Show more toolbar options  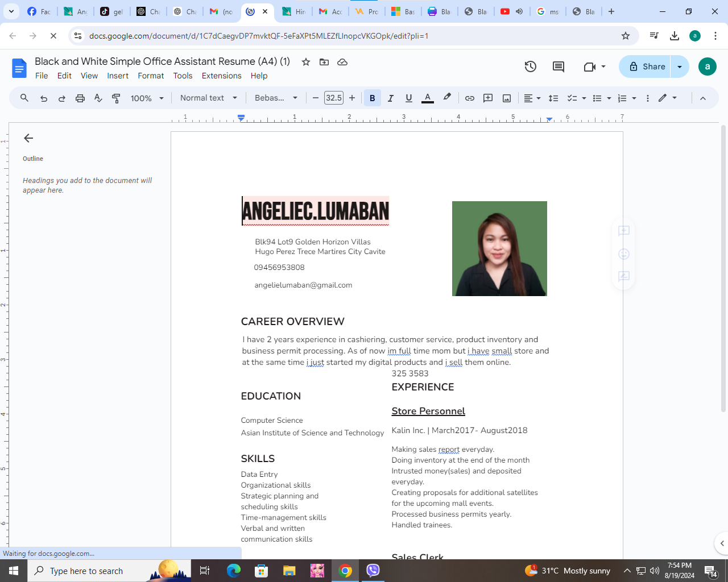coord(648,98)
